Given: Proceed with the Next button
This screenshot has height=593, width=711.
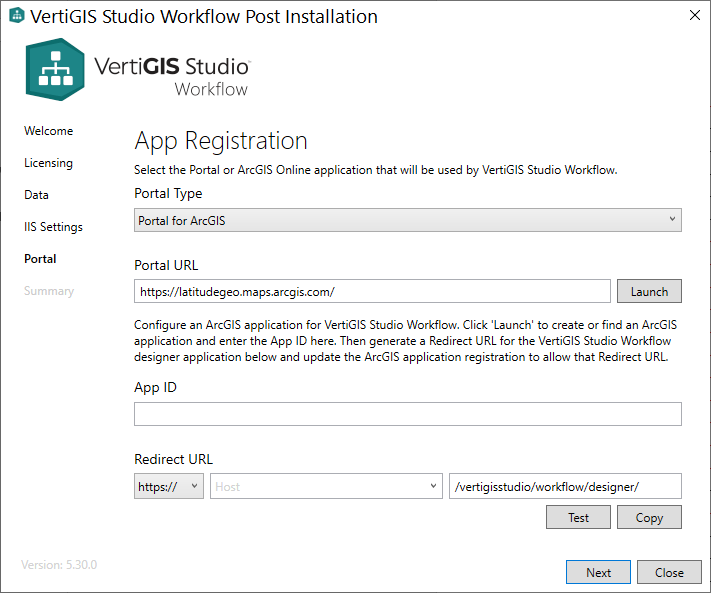Looking at the screenshot, I should 598,573.
